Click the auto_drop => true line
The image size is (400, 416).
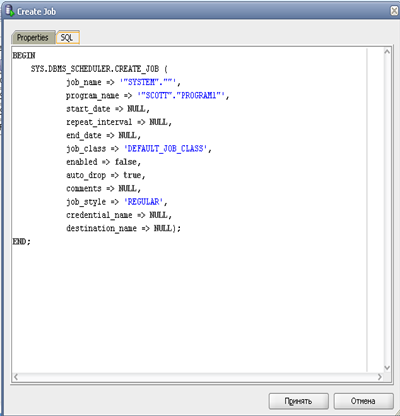pos(106,175)
